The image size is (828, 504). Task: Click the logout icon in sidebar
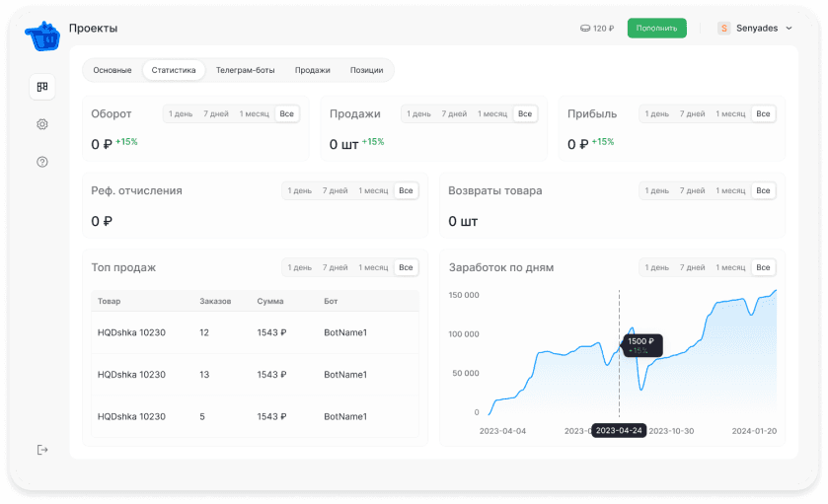pyautogui.click(x=42, y=450)
